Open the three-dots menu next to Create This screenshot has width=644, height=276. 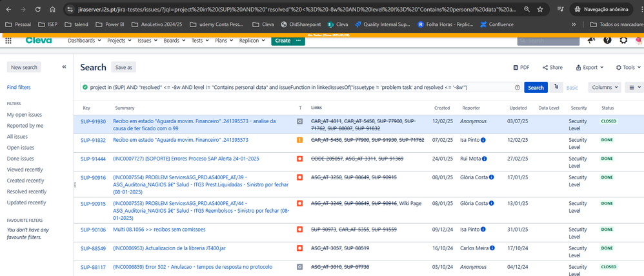(299, 41)
